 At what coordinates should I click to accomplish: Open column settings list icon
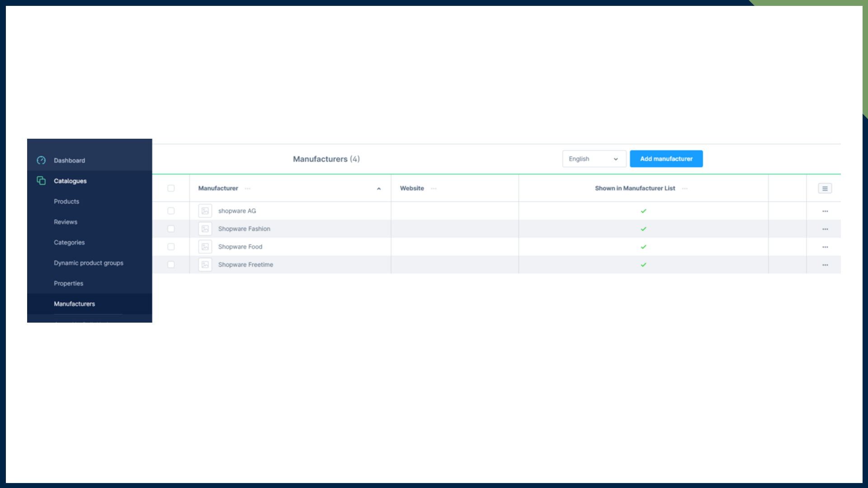(825, 188)
